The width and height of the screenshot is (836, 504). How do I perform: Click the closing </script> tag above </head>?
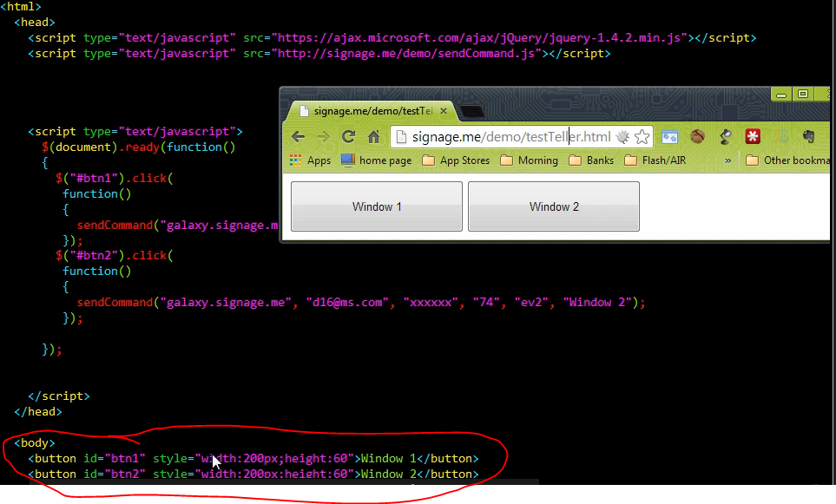(59, 396)
